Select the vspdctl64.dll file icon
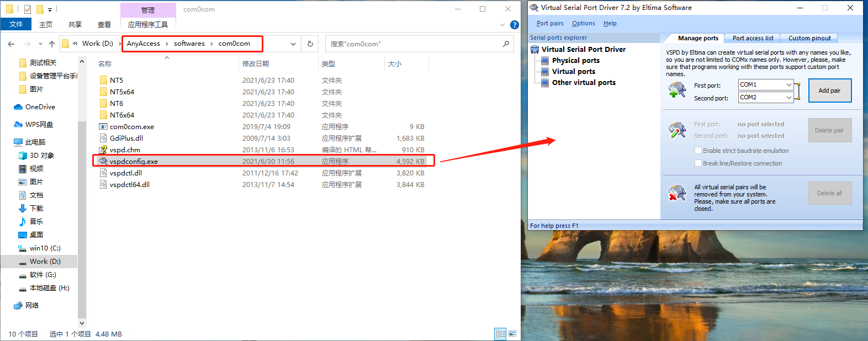 coord(103,184)
